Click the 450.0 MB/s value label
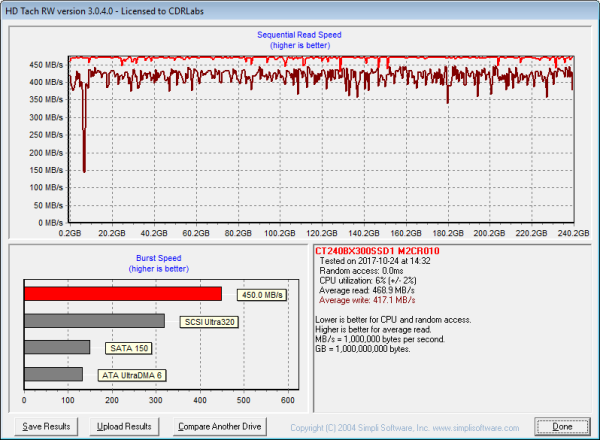Image resolution: width=600 pixels, height=440 pixels. 259,294
